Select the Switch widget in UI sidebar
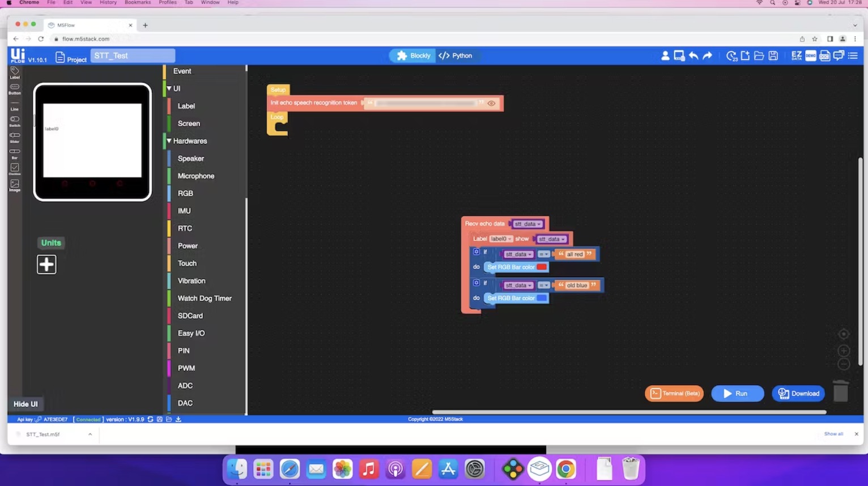 coord(15,121)
